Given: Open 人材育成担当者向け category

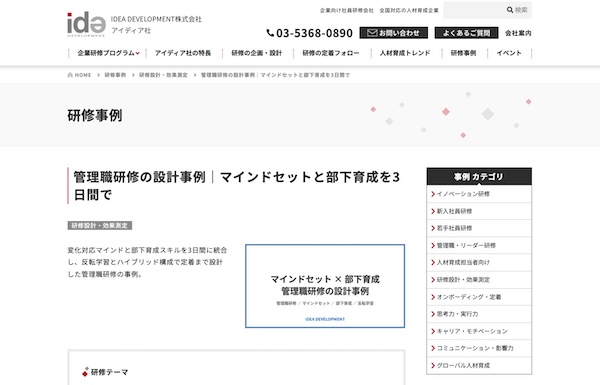Looking at the screenshot, I should (479, 263).
